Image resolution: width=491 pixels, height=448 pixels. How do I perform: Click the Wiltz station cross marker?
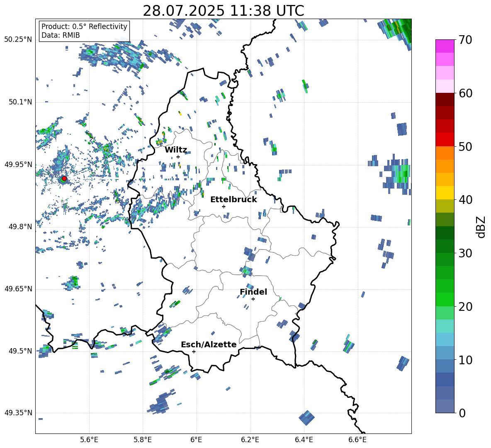pos(178,157)
